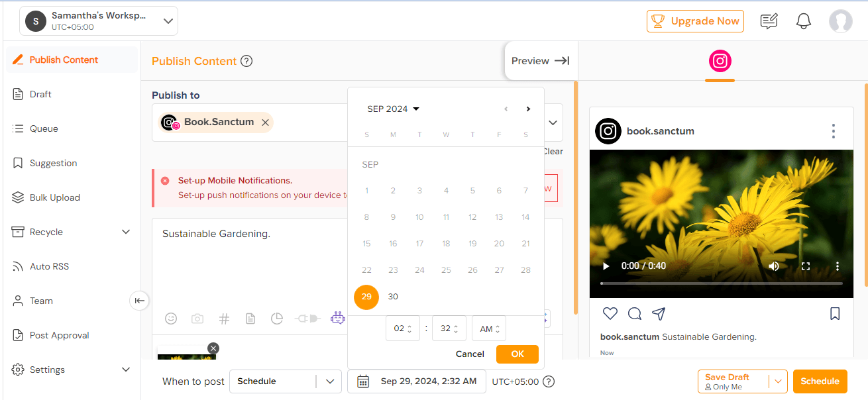868x400 pixels.
Task: Expand the Publish to accounts dropdown arrow
Action: pyautogui.click(x=553, y=123)
